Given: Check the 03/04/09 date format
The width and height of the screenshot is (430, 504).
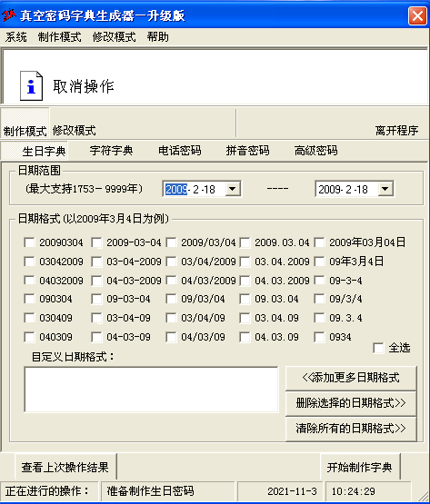Looking at the screenshot, I should [171, 318].
